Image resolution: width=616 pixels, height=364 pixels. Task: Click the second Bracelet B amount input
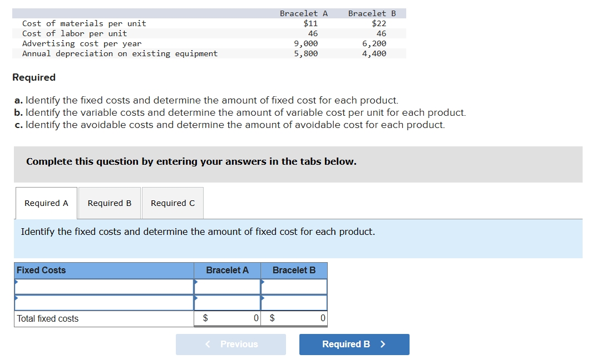click(295, 302)
